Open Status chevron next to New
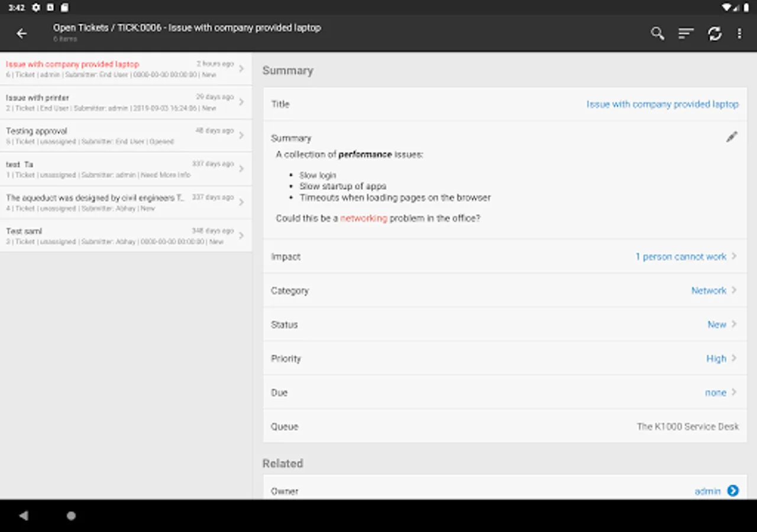This screenshot has width=757, height=532. [734, 324]
